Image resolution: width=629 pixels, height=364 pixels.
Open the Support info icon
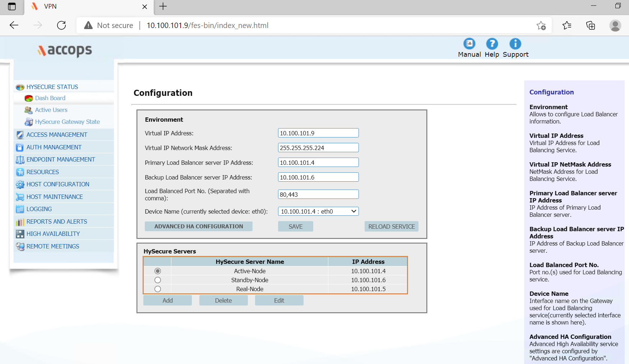coord(515,44)
